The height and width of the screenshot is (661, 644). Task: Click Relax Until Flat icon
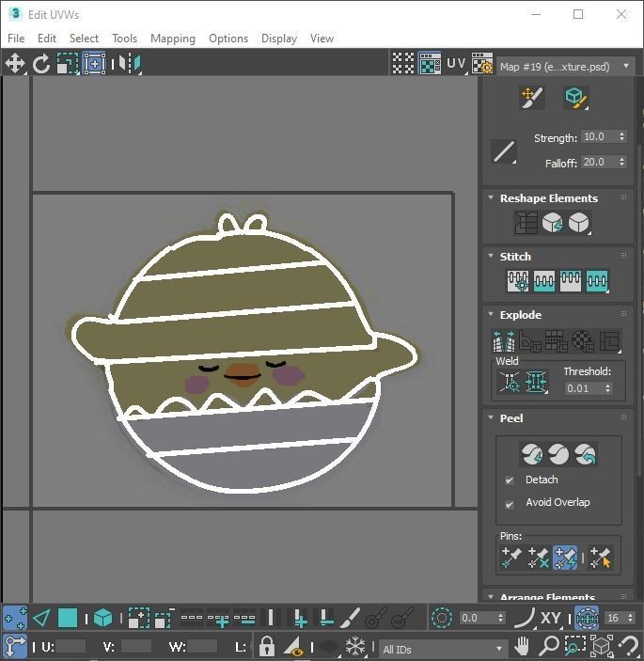tap(552, 223)
